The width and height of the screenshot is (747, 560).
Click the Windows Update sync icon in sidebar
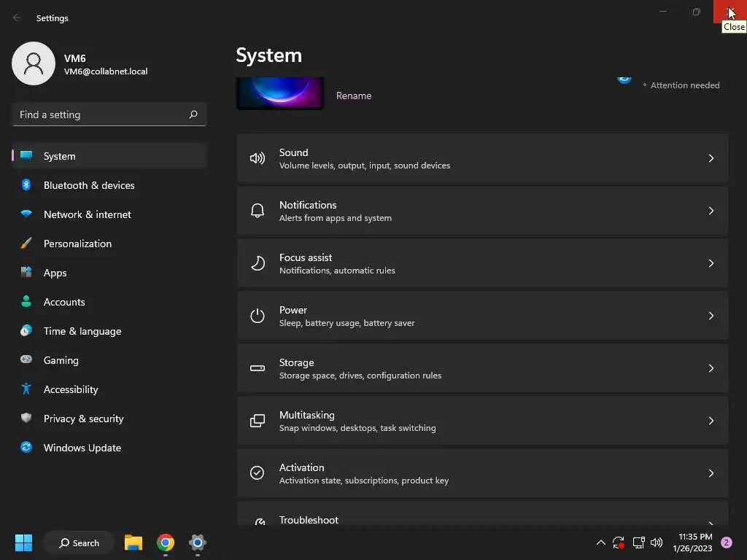[26, 447]
